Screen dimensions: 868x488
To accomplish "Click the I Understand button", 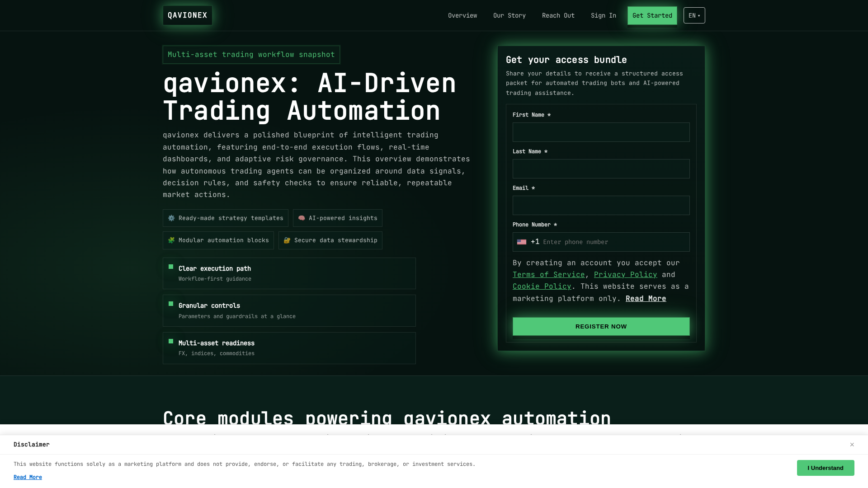I will (826, 468).
